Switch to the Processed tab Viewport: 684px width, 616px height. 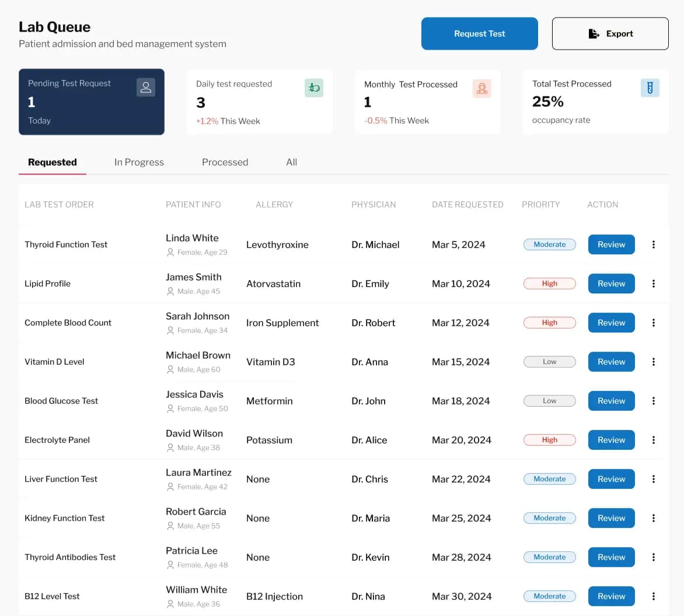click(225, 162)
